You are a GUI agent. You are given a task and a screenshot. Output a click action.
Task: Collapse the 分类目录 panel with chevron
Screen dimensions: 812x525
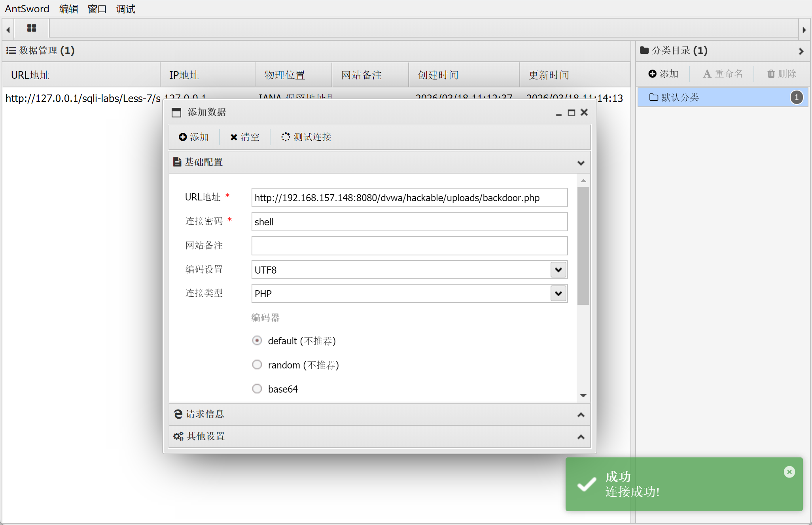(x=801, y=51)
